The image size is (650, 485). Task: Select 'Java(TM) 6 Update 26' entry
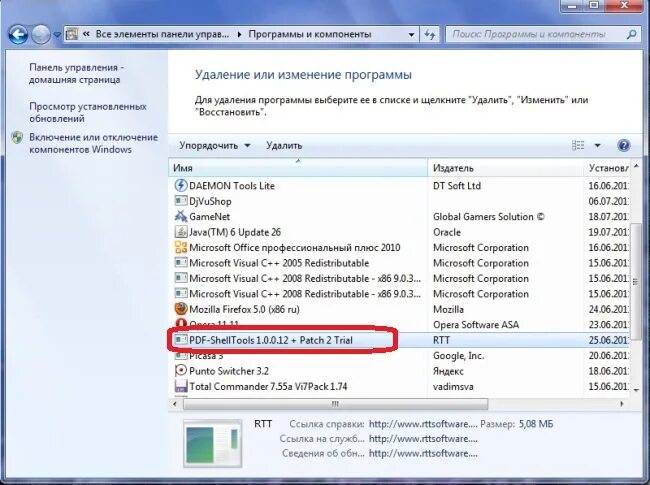[x=235, y=232]
